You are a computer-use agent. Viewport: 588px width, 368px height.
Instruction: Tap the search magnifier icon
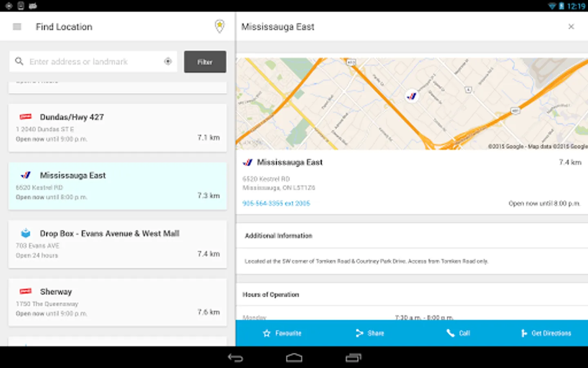(x=19, y=61)
